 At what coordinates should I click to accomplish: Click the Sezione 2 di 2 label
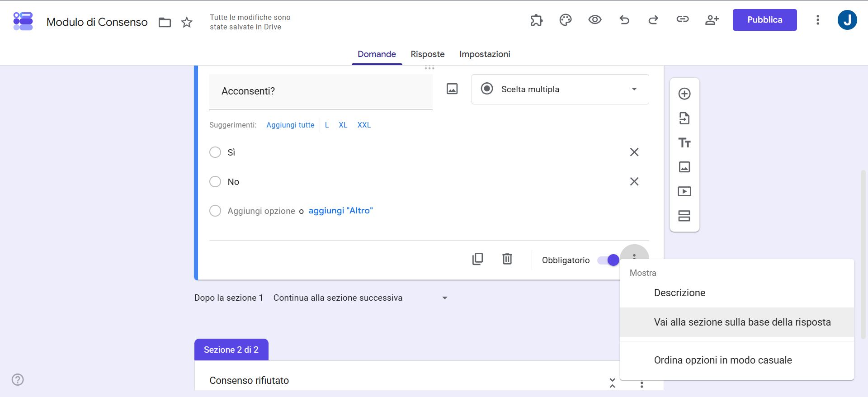(231, 350)
